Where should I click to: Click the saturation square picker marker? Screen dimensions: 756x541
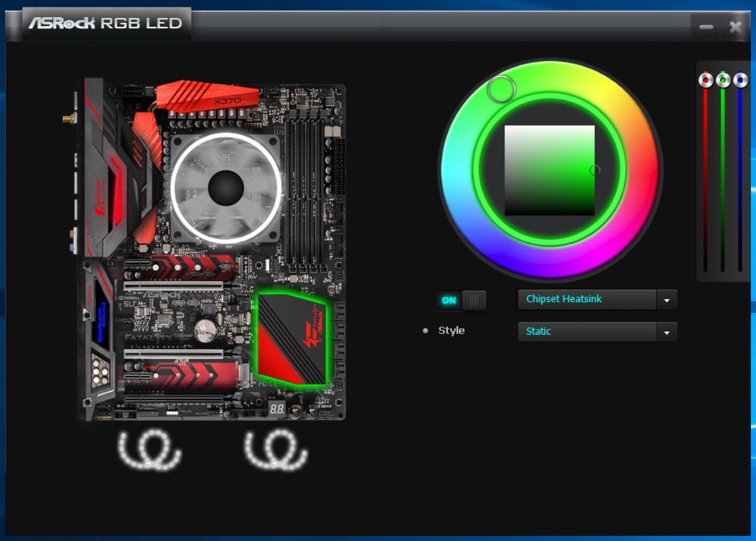click(x=595, y=170)
